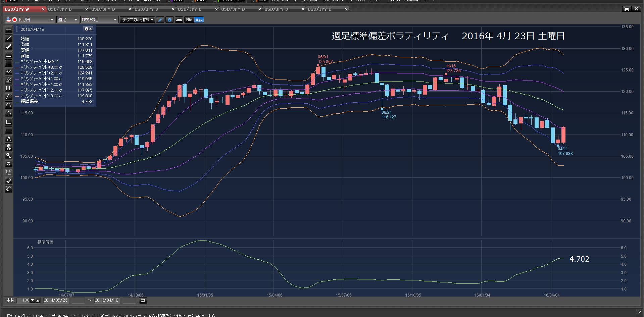The image size is (644, 317).
Task: Open the テクニカル選択 dropdown
Action: (x=138, y=20)
